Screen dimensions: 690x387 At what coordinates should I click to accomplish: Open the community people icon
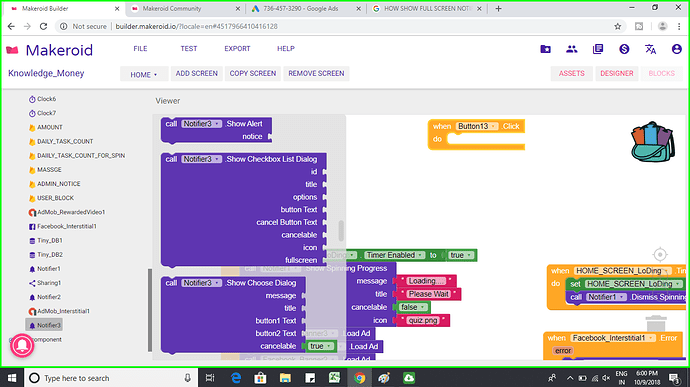[572, 49]
